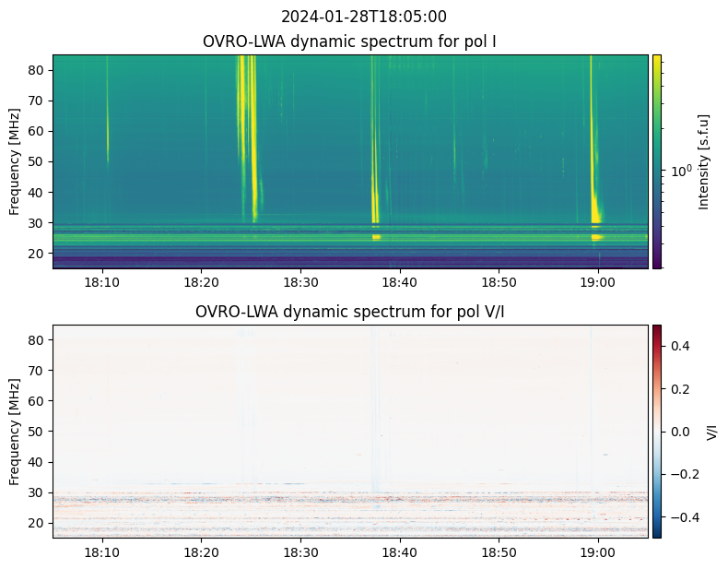Select the pol V/I dynamic spectrum title
The image size is (728, 569).
point(350,312)
